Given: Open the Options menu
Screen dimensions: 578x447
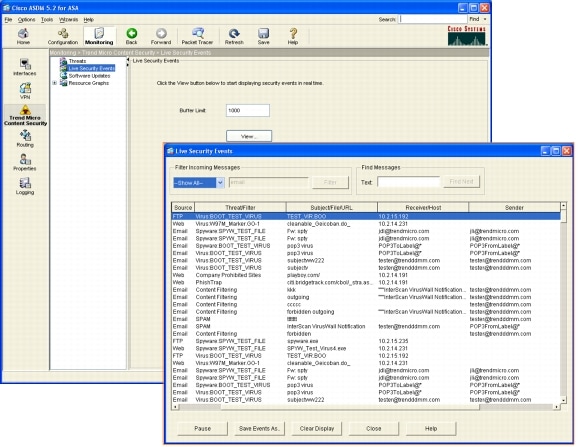Looking at the screenshot, I should (26, 20).
